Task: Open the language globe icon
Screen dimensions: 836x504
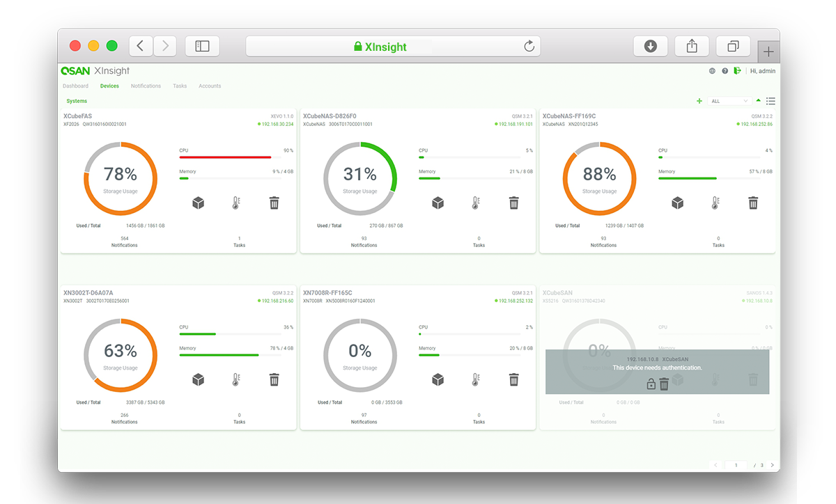Action: [x=712, y=71]
